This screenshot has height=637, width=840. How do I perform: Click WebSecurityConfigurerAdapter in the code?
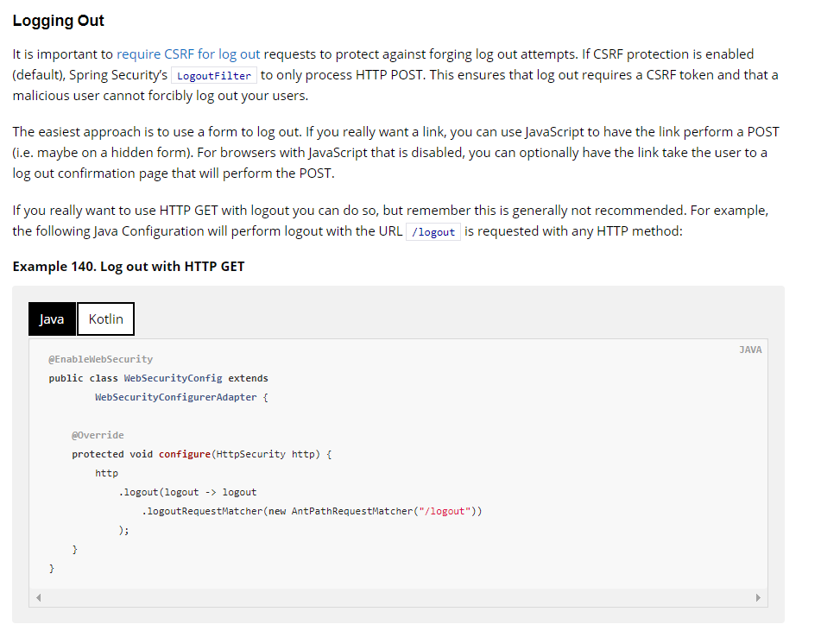[178, 397]
